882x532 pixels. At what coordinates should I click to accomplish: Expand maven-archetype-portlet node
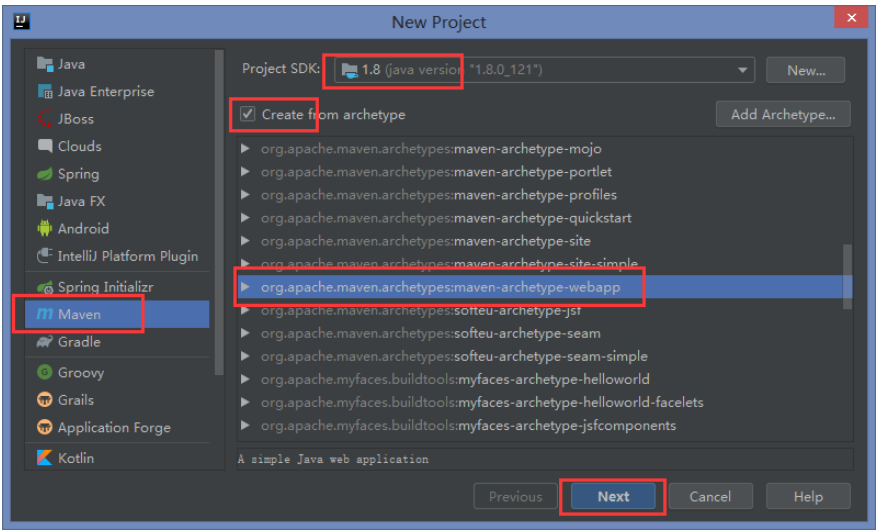pyautogui.click(x=245, y=172)
